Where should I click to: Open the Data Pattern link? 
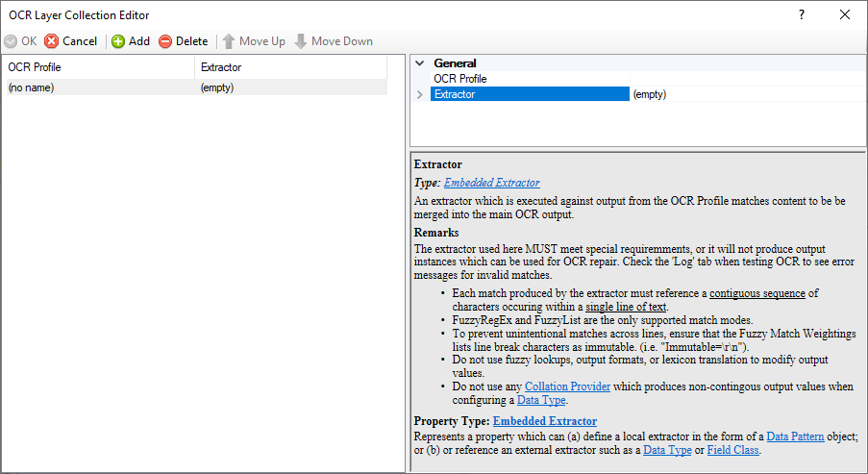[x=796, y=437]
